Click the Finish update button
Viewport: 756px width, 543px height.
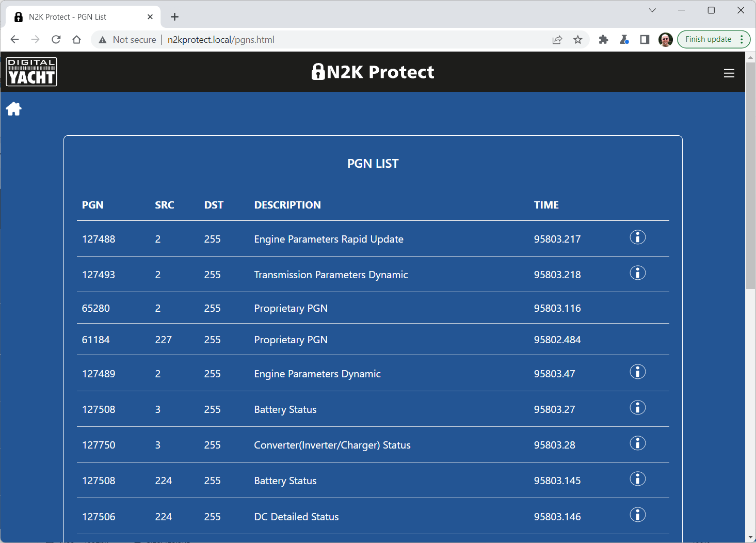point(708,39)
